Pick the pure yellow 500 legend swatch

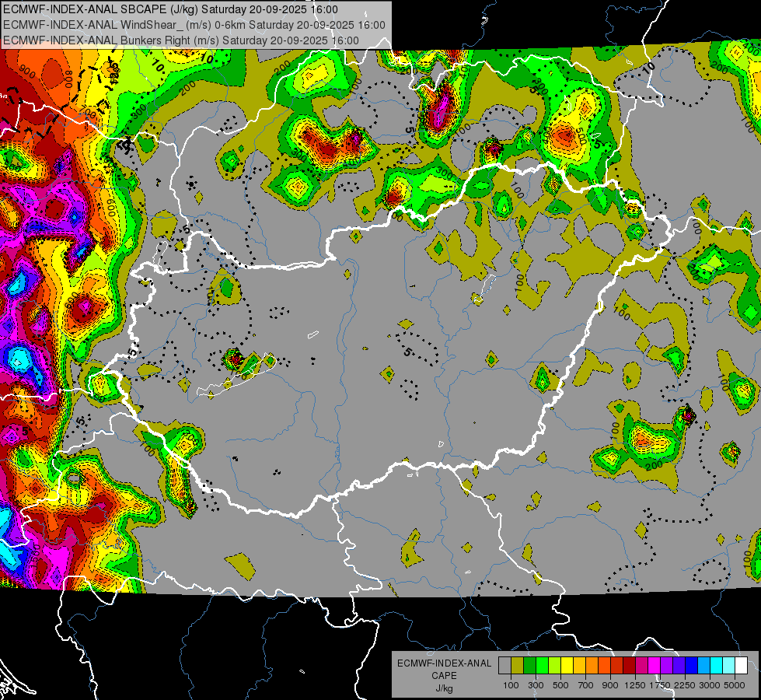tap(567, 666)
